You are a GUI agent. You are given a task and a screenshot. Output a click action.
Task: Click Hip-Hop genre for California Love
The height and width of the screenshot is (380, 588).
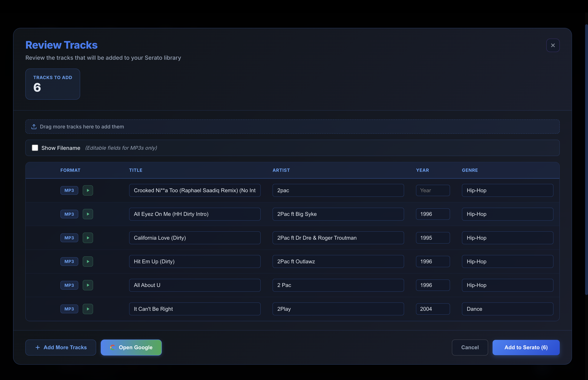click(x=507, y=238)
